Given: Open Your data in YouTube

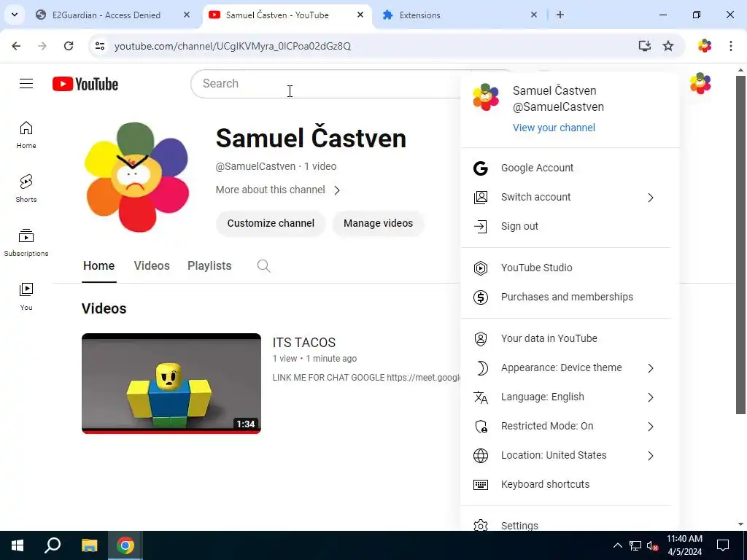Looking at the screenshot, I should (x=565, y=338).
